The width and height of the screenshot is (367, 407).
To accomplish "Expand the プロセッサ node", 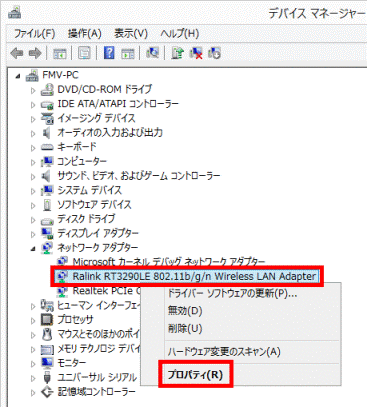I will tap(33, 320).
